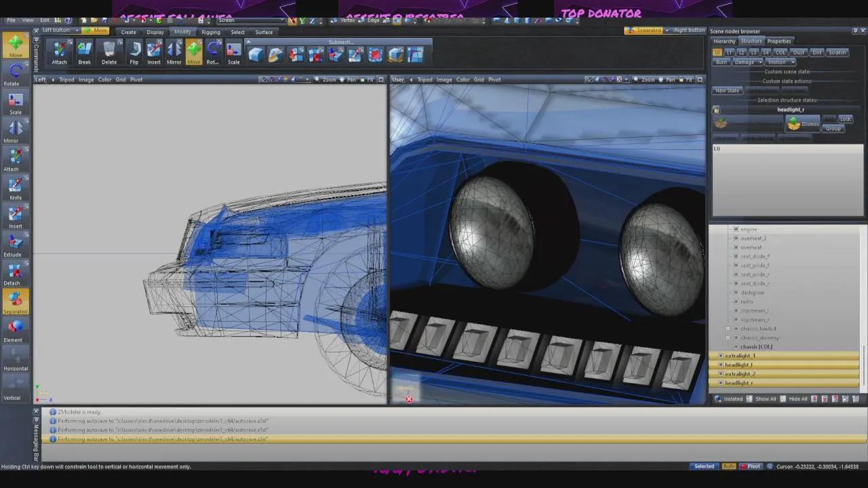Click the Delete tool in Modify ribbon
Viewport: 868px width, 488px height.
(x=109, y=52)
